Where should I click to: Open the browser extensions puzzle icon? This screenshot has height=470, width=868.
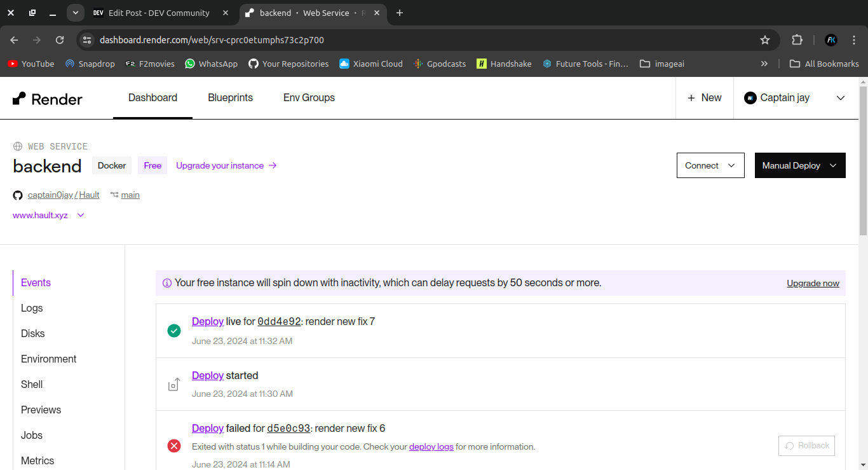coord(797,40)
